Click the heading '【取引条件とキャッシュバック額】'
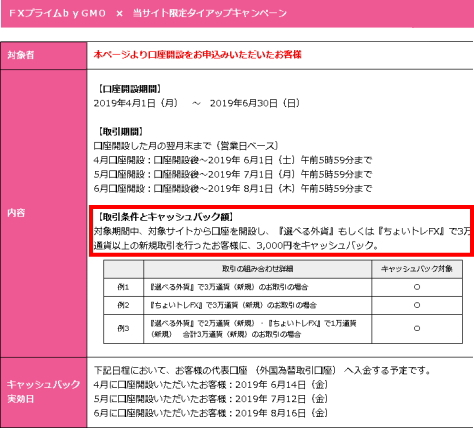474x428 pixels. pos(165,217)
